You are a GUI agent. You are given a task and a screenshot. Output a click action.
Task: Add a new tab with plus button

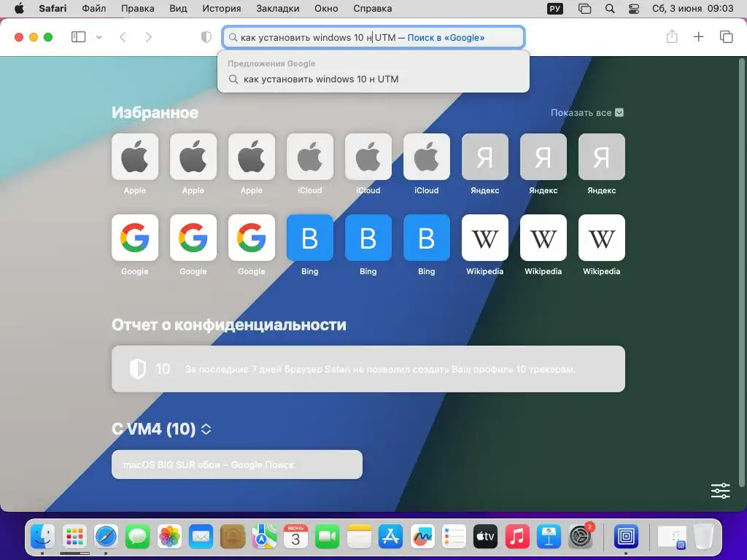pyautogui.click(x=698, y=36)
